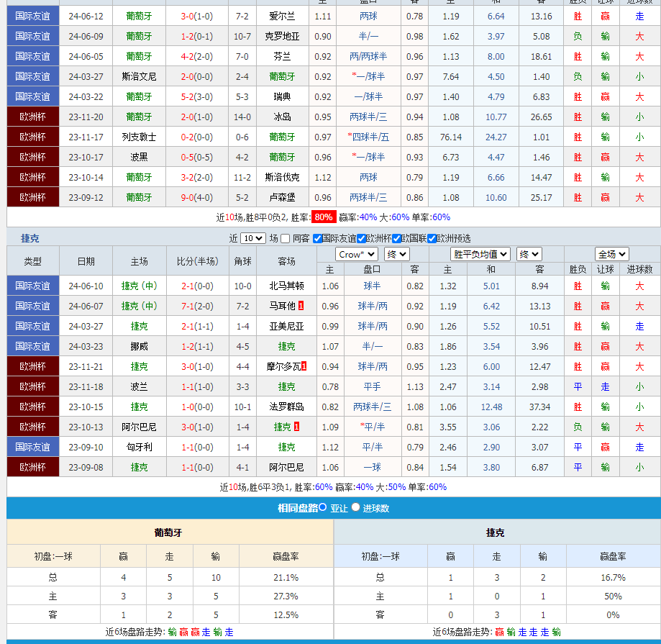The width and height of the screenshot is (661, 644).
Task: Click the red 80% win rate badge
Action: tap(324, 217)
